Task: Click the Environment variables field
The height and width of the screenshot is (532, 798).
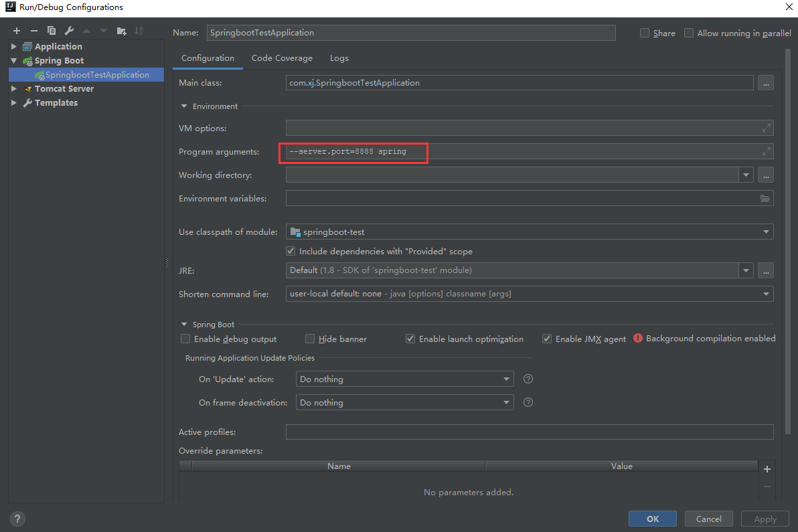Action: click(x=530, y=198)
